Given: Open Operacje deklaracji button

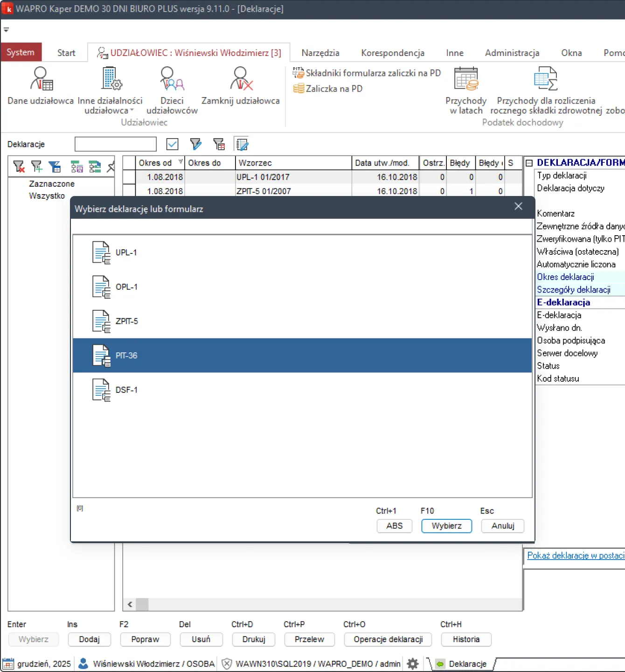Looking at the screenshot, I should tap(388, 639).
